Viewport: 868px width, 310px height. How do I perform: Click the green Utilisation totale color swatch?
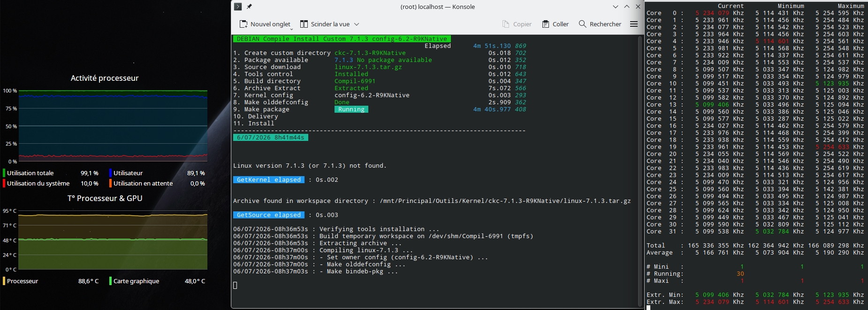click(x=4, y=173)
